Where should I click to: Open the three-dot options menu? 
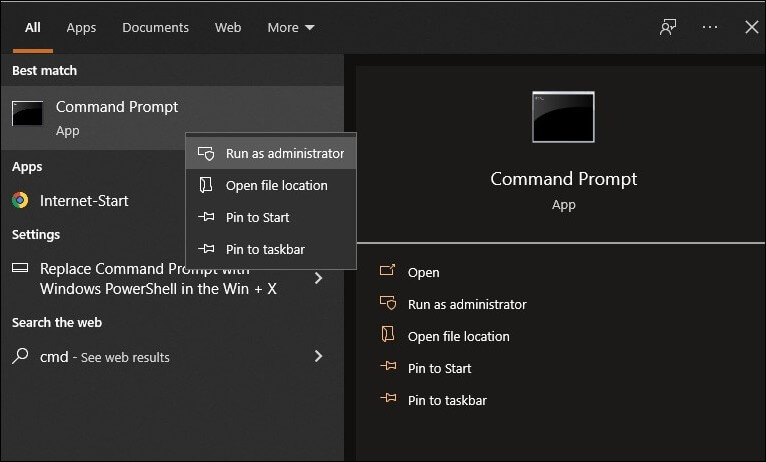click(x=709, y=27)
